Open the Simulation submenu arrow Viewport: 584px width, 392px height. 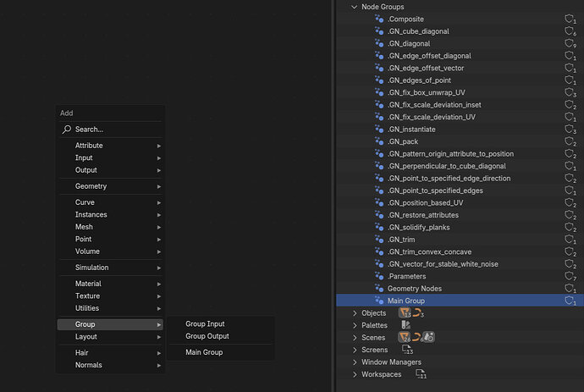159,268
